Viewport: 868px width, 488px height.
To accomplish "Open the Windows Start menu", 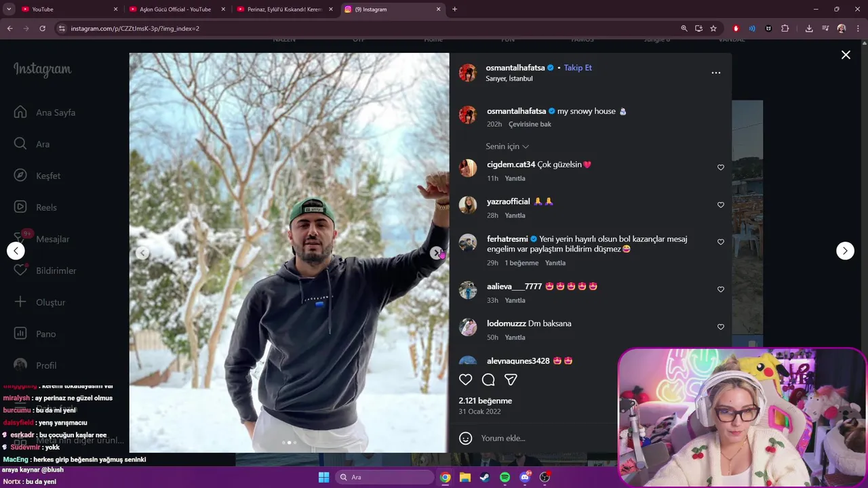I will click(323, 477).
